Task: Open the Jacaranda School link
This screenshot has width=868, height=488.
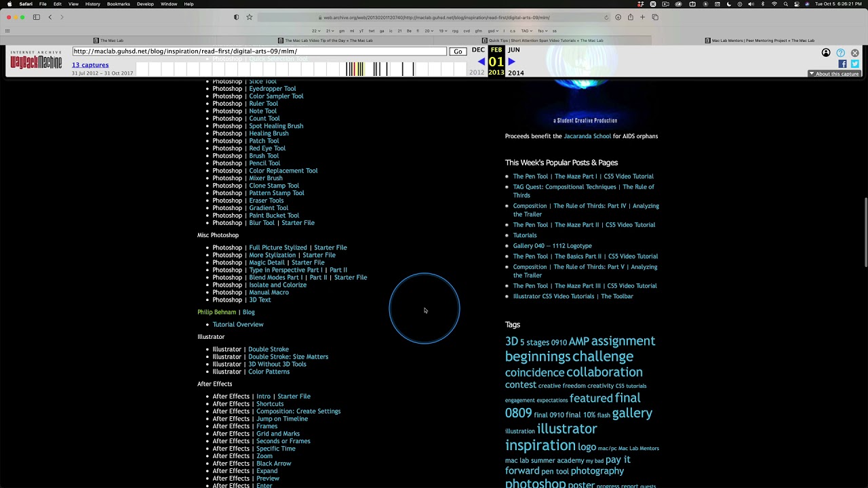Action: tap(587, 136)
